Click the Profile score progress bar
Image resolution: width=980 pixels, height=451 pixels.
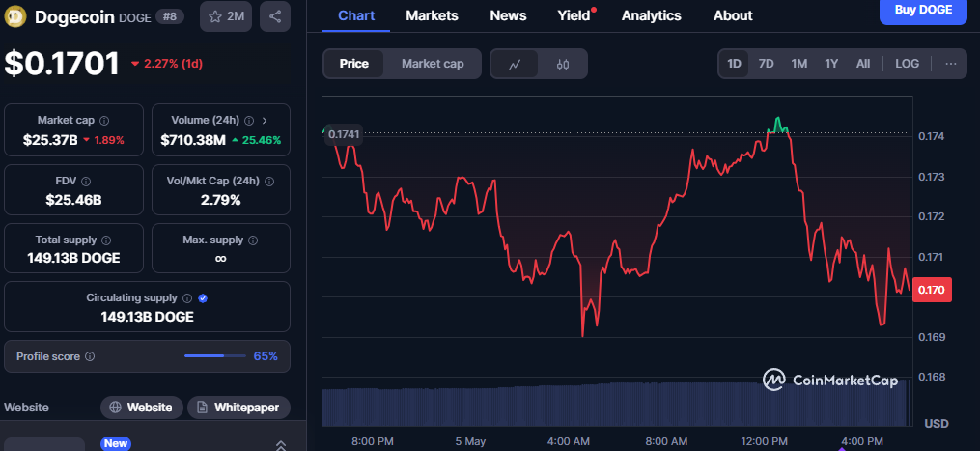click(215, 356)
